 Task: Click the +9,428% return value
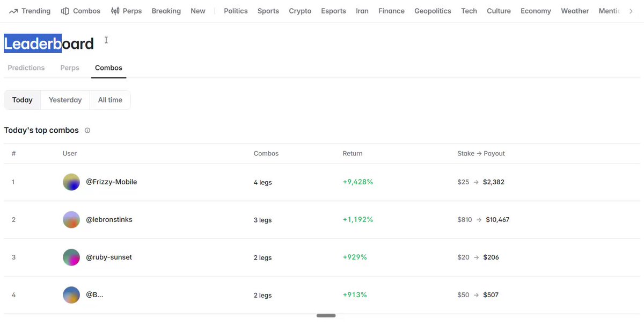tap(358, 182)
